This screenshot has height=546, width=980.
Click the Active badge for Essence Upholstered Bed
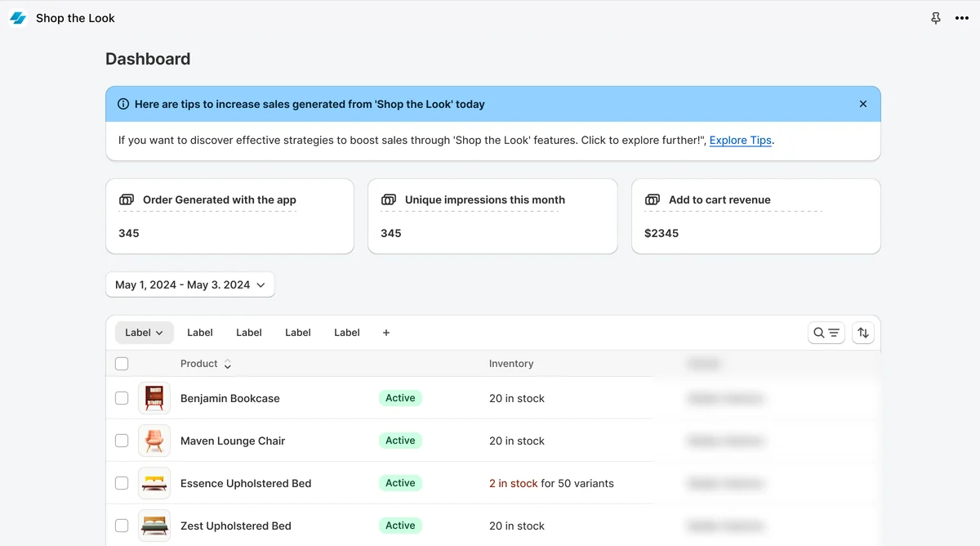[x=400, y=483]
